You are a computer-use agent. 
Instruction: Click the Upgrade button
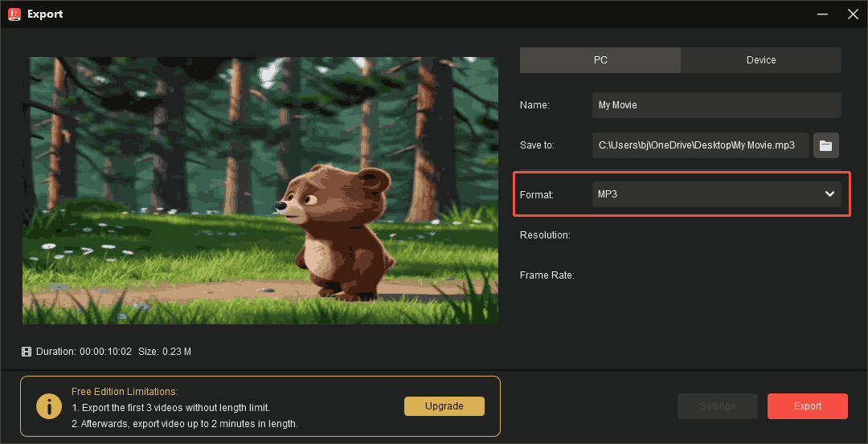(444, 406)
